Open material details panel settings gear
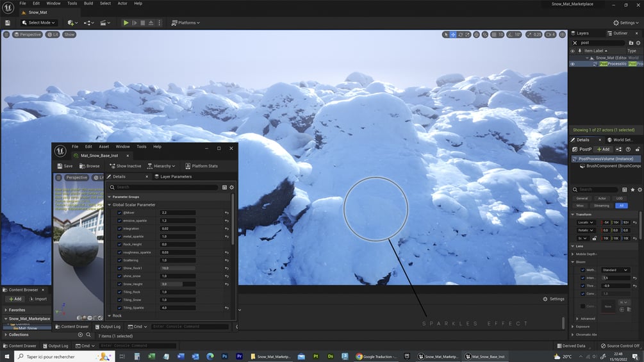644x362 pixels. (x=231, y=187)
